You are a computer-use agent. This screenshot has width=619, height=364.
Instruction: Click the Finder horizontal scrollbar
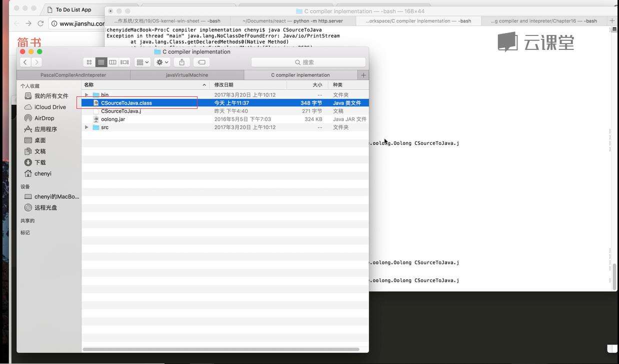coord(220,349)
